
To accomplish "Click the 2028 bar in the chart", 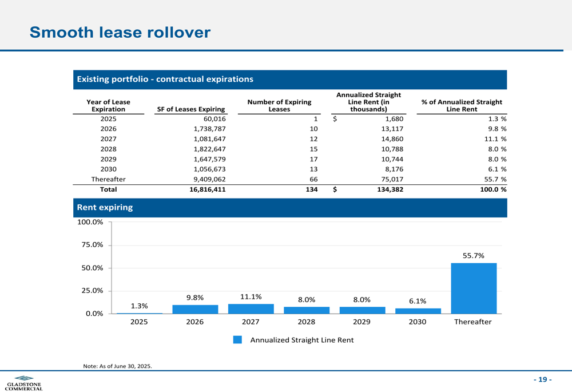I will pyautogui.click(x=307, y=310).
